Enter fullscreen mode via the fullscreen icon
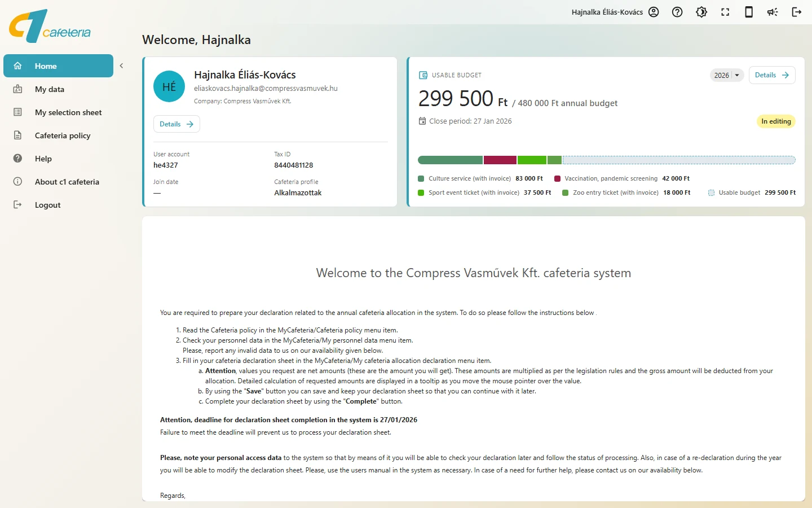The height and width of the screenshot is (508, 812). pyautogui.click(x=725, y=12)
